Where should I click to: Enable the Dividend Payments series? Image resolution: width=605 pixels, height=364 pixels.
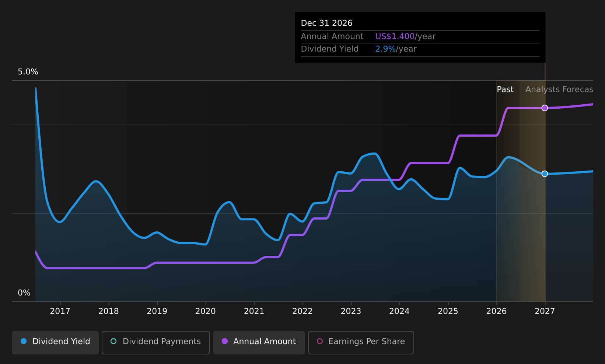(x=156, y=342)
